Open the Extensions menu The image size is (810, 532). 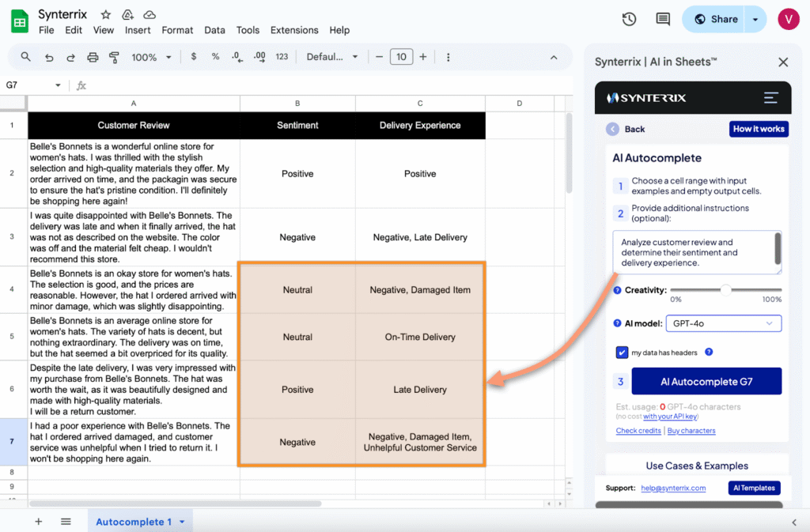point(294,31)
